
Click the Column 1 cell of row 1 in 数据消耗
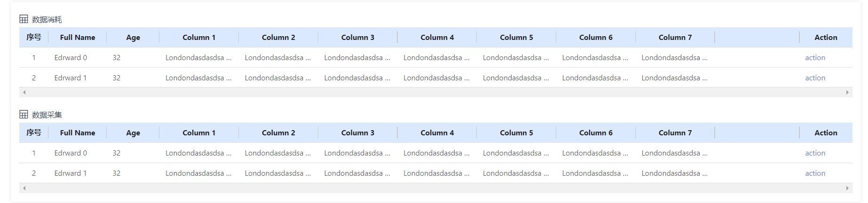[198, 58]
